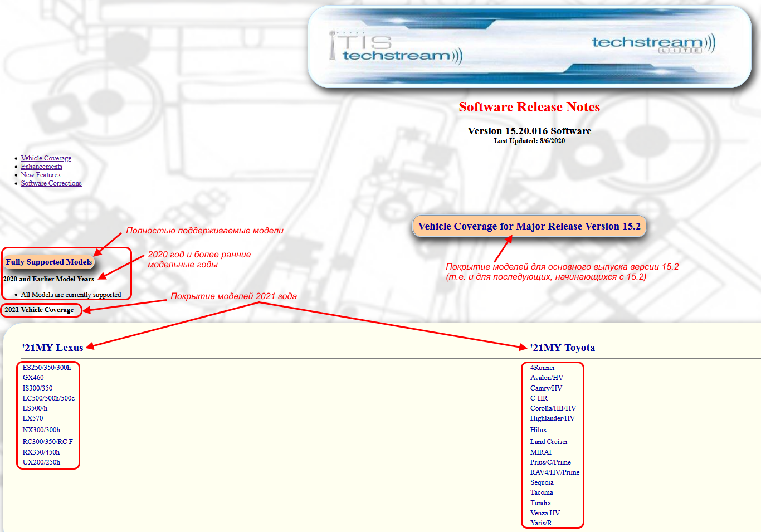The image size is (761, 532).
Task: Select Lexus LX570 entry
Action: click(x=32, y=418)
